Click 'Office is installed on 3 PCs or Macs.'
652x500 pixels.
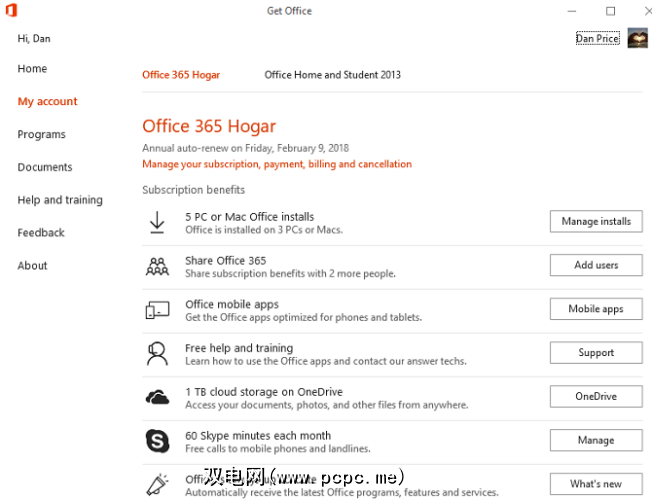tap(264, 230)
